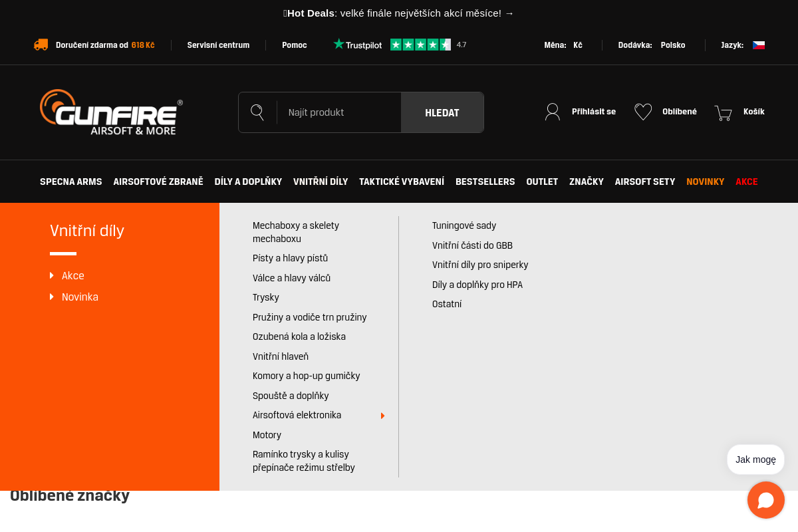Open Tuningové sady category

tap(464, 225)
